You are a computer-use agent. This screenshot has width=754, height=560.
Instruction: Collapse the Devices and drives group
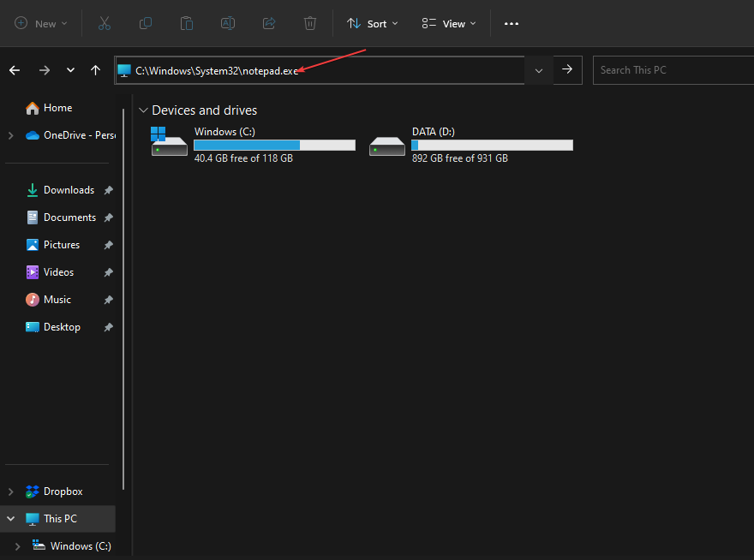click(142, 110)
